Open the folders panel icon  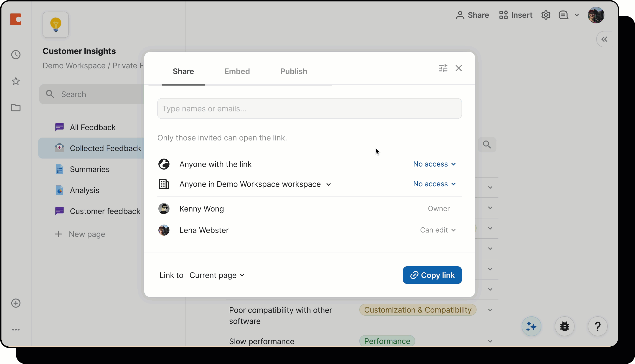[x=16, y=108]
